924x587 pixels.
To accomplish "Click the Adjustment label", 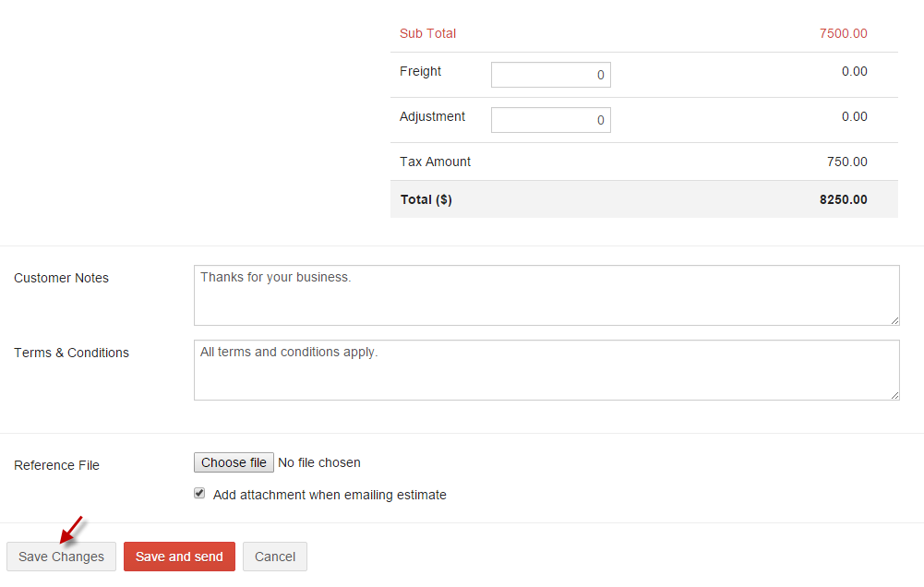I will pos(432,116).
